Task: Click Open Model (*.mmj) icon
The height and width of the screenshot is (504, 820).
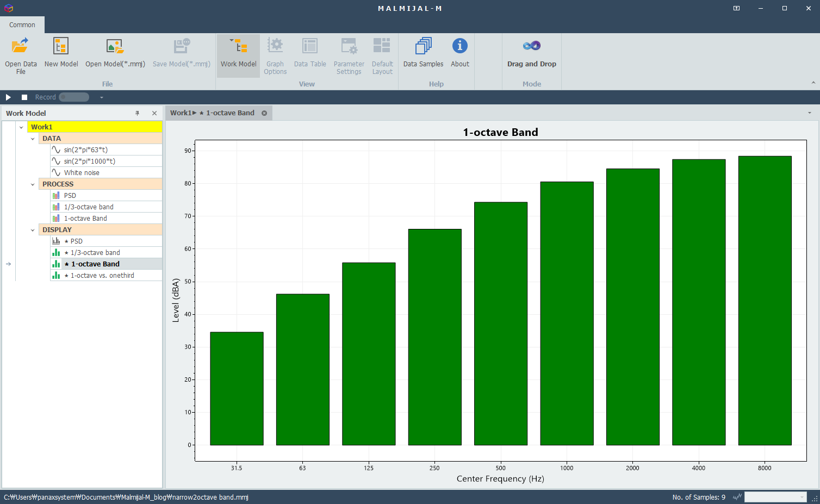Action: tap(115, 47)
